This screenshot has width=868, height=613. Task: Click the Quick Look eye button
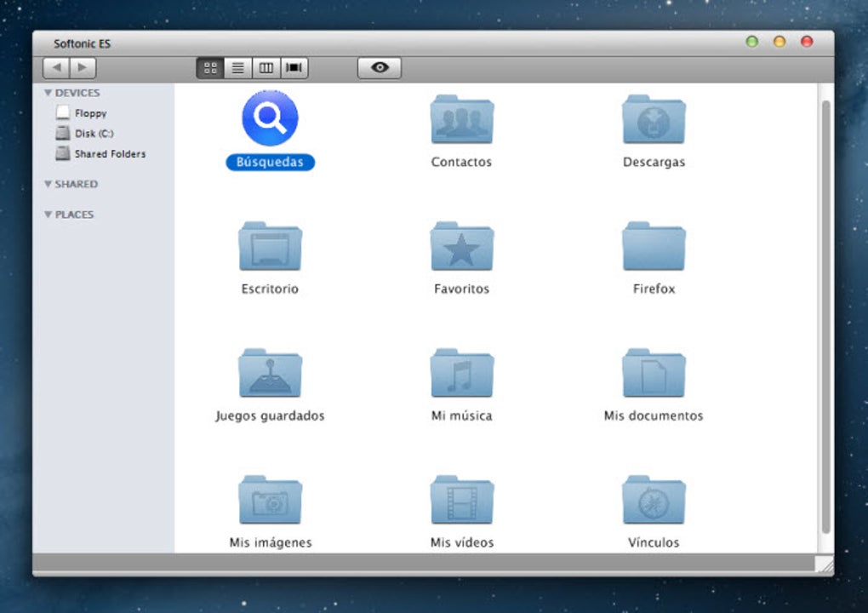tap(380, 68)
